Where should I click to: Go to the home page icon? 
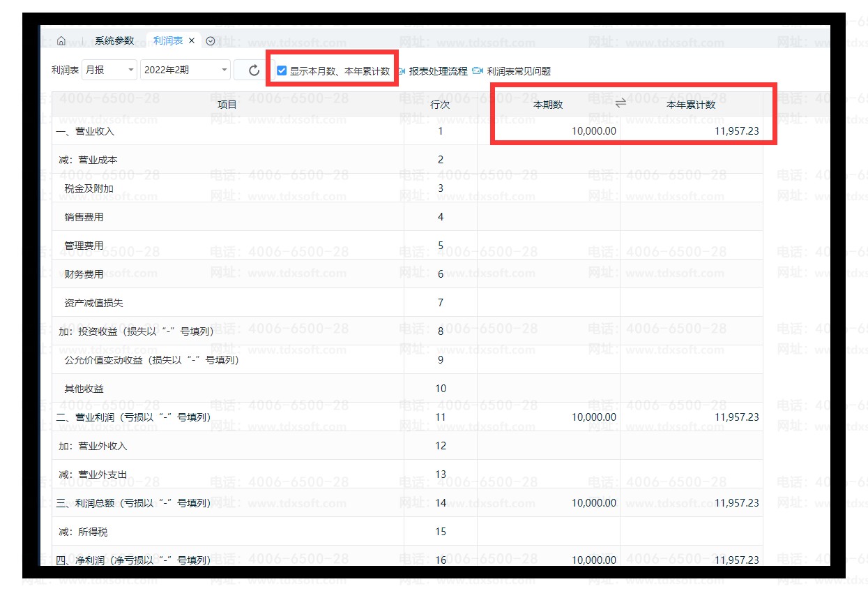(61, 41)
